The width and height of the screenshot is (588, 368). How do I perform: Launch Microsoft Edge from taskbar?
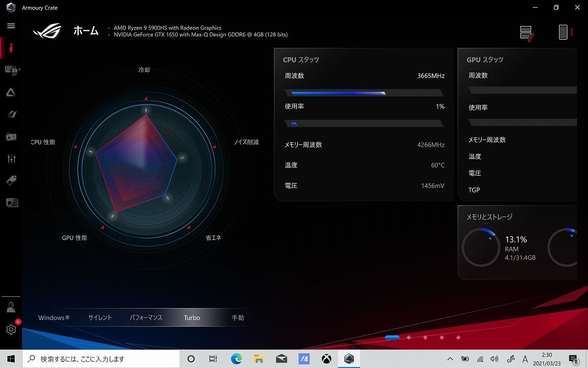237,359
